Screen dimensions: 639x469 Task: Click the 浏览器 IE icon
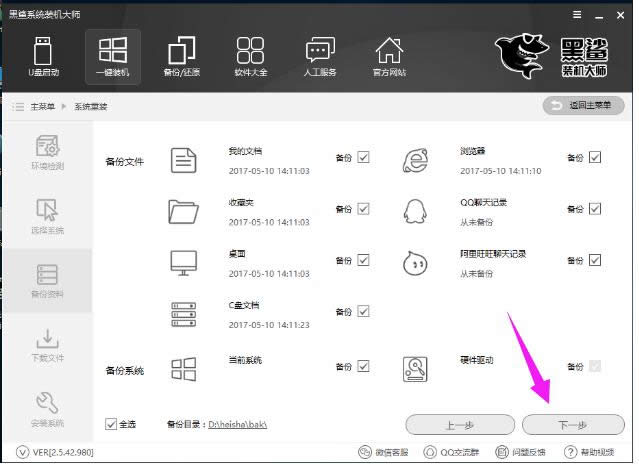pyautogui.click(x=415, y=161)
